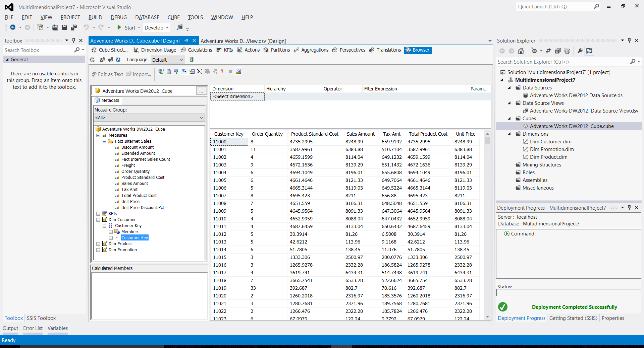Expand the Dim Product tree node
This screenshot has width=644, height=348.
coord(98,244)
